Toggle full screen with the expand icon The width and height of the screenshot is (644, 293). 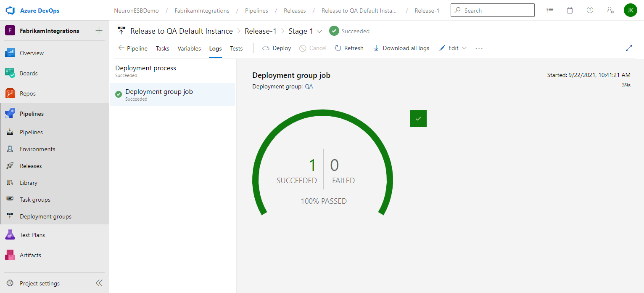click(x=629, y=48)
